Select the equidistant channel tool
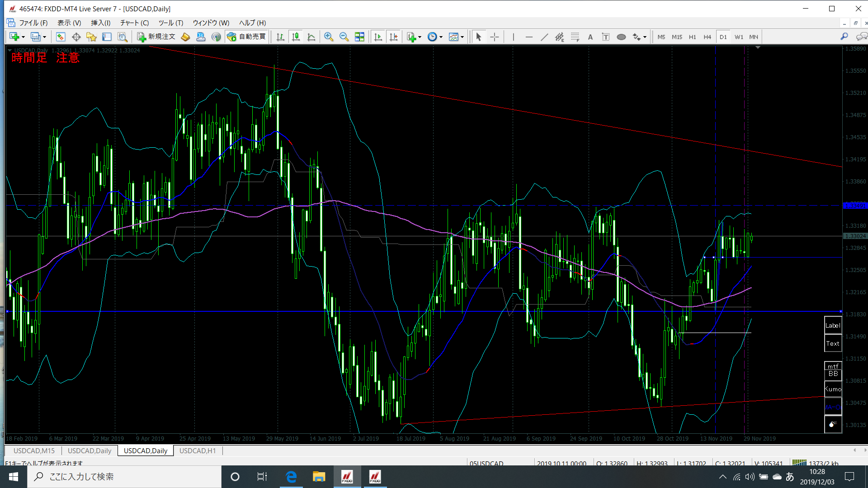Viewport: 868px width, 488px height. tap(560, 37)
